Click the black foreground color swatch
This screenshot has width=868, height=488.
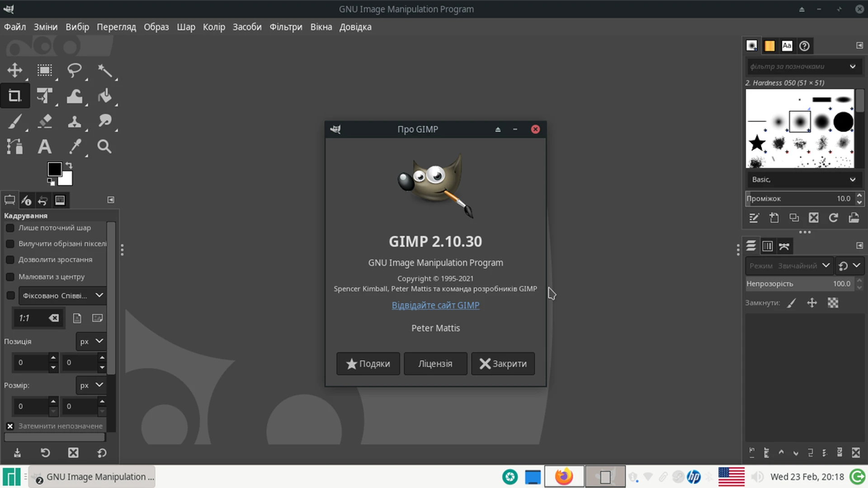(x=54, y=169)
